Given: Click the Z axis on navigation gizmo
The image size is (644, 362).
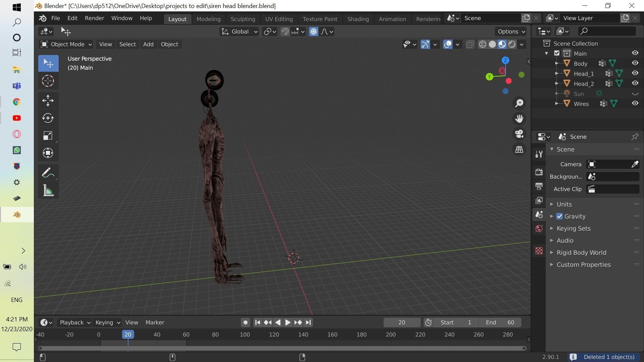Looking at the screenshot, I should pyautogui.click(x=505, y=60).
